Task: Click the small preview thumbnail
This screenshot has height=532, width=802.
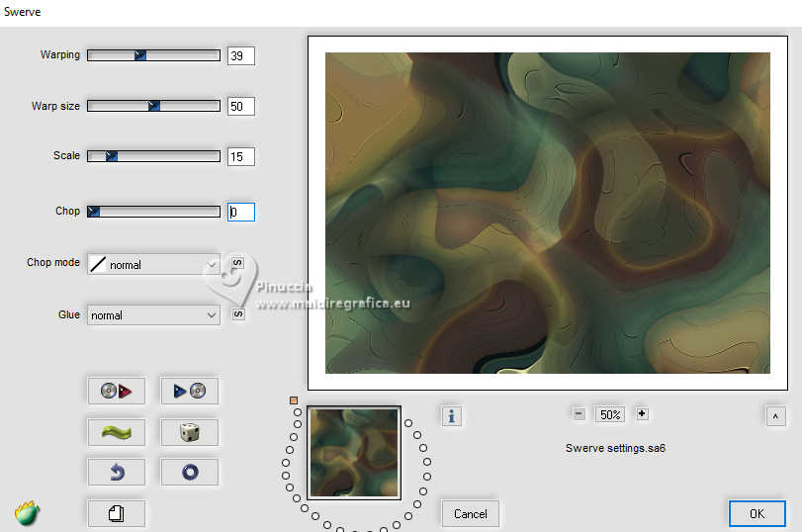Action: 354,453
